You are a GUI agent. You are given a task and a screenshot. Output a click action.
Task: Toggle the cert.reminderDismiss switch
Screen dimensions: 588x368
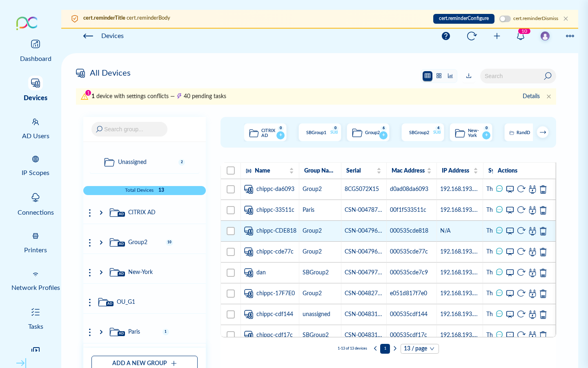tap(505, 19)
